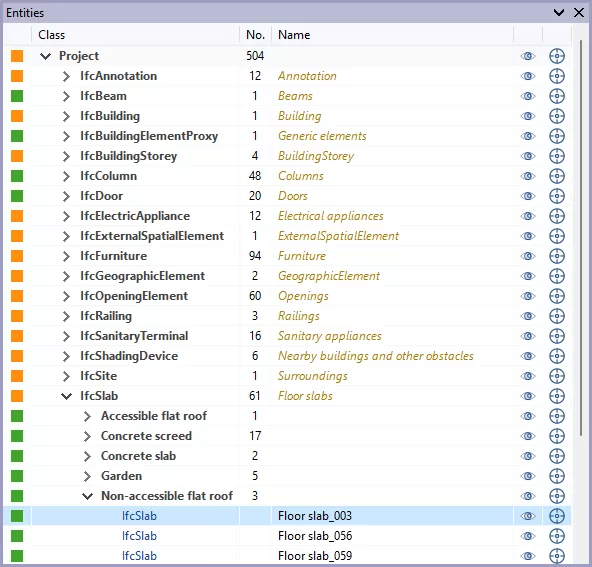
Task: Click the orange swatch beside IfcSanitaryTerminal
Action: pos(17,336)
